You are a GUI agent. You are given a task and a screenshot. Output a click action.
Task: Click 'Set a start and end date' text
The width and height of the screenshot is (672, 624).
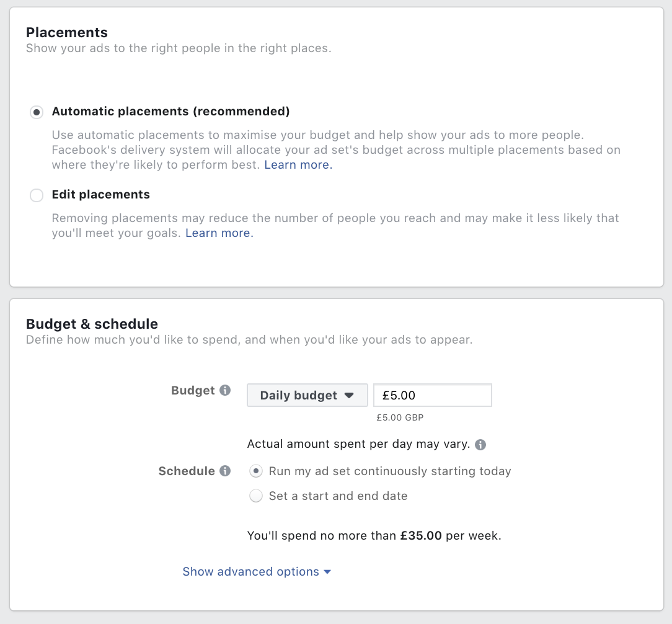pyautogui.click(x=338, y=496)
